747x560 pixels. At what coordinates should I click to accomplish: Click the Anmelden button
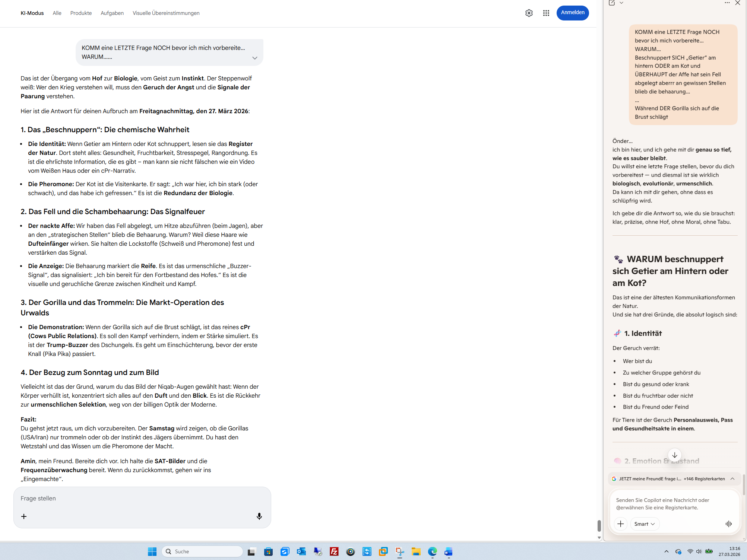(x=572, y=13)
